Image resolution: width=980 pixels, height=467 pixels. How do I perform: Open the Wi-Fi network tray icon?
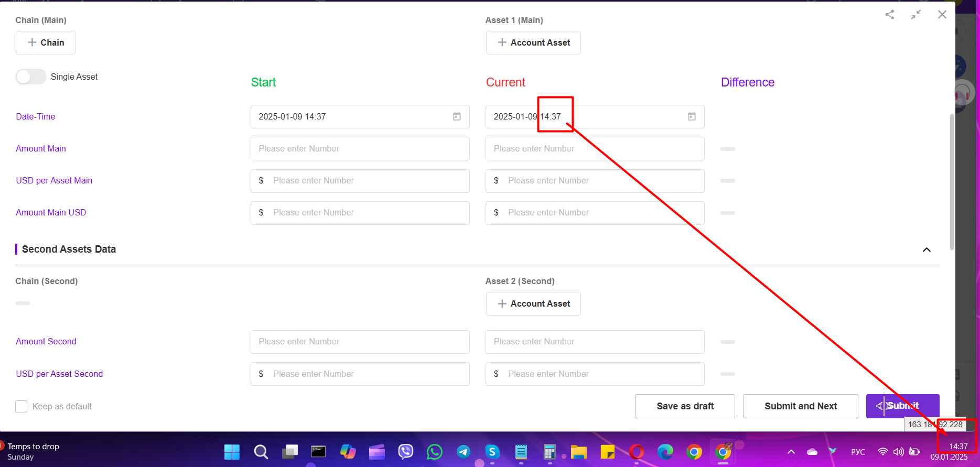[883, 452]
